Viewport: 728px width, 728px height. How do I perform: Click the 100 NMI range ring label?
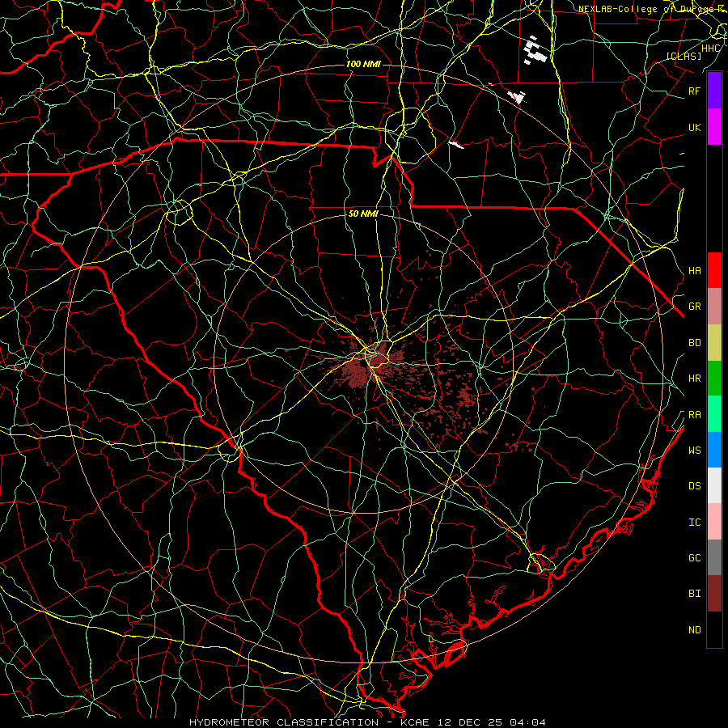(x=363, y=64)
